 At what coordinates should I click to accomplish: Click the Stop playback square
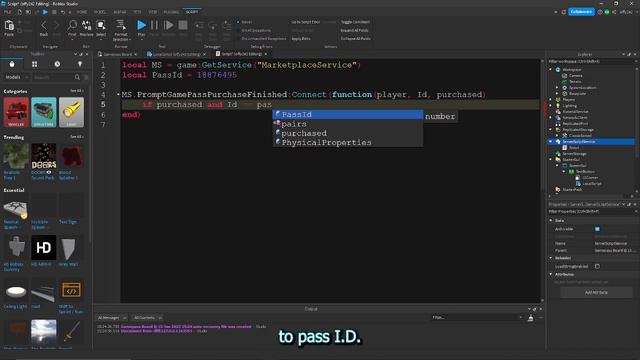[x=183, y=25]
